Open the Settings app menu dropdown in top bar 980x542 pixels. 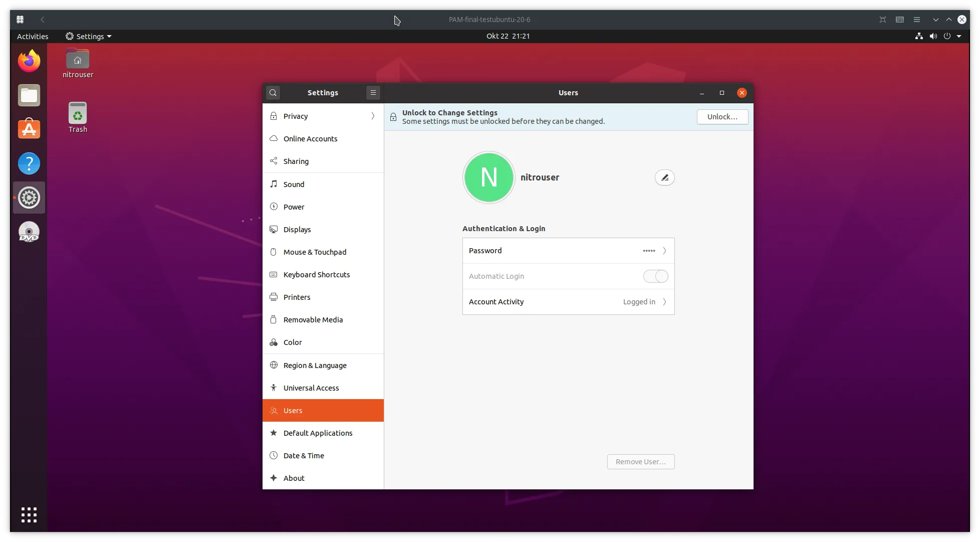point(89,36)
